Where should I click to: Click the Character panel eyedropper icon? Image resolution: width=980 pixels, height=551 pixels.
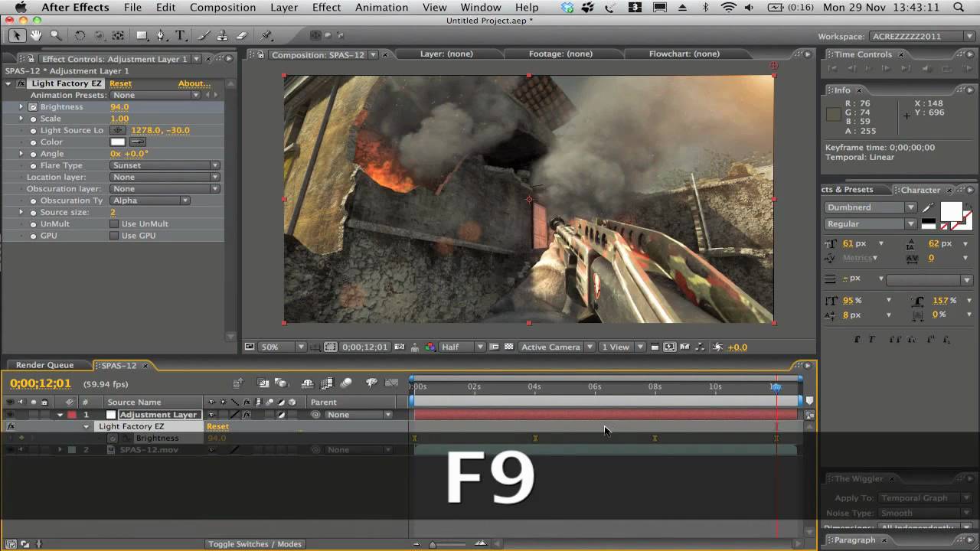pos(929,207)
